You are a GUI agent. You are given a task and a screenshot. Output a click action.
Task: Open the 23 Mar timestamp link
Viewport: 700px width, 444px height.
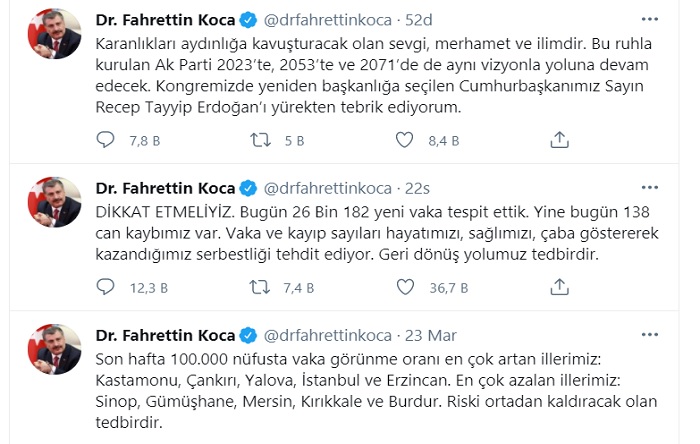pos(429,333)
